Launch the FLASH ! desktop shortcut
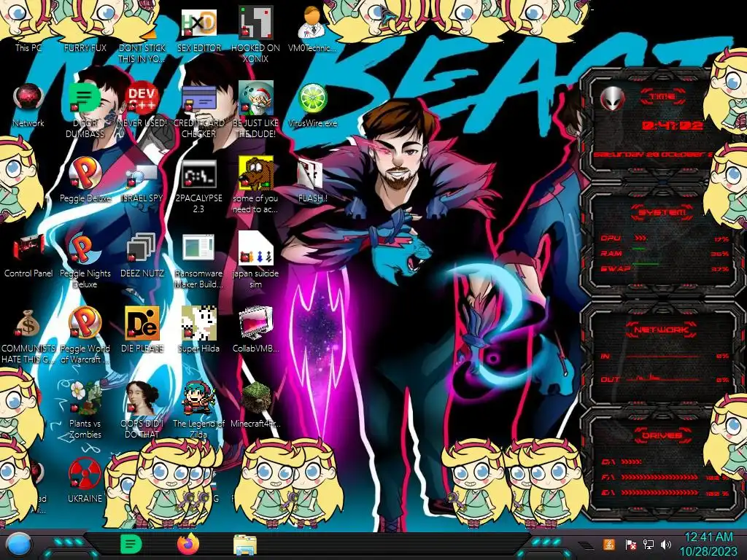747x560 pixels. pos(311,174)
